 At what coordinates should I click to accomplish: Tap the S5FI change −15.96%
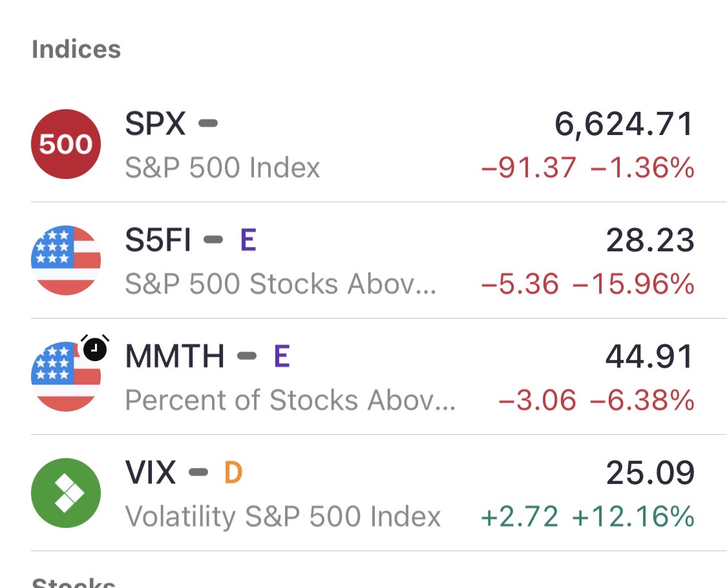[x=634, y=284]
